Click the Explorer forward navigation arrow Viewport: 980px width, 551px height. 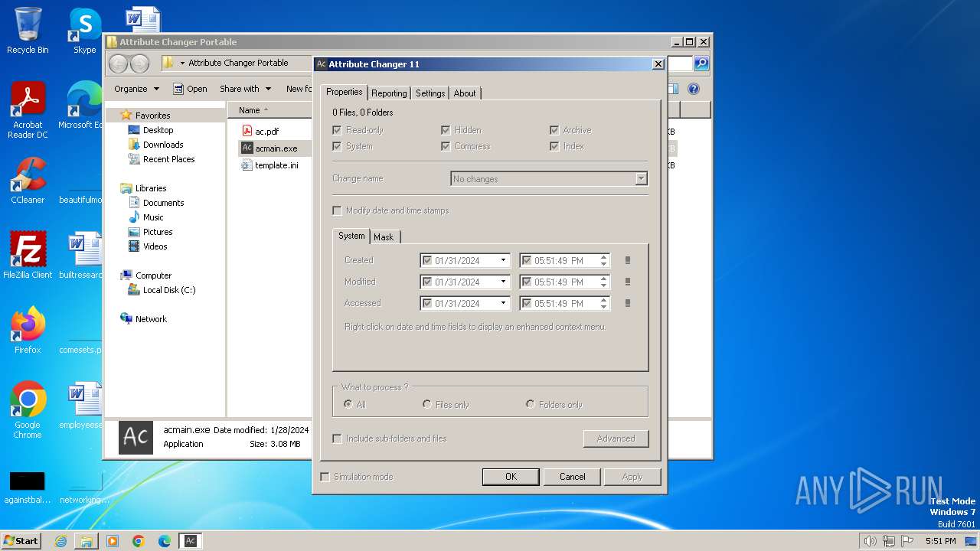pos(139,64)
